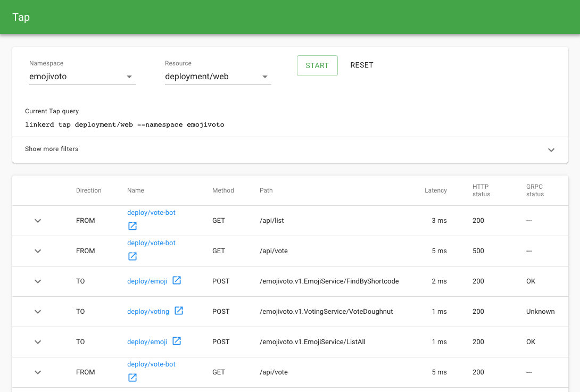The width and height of the screenshot is (580, 392).
Task: Click external link icon beside deploy/voting
Action: click(179, 311)
